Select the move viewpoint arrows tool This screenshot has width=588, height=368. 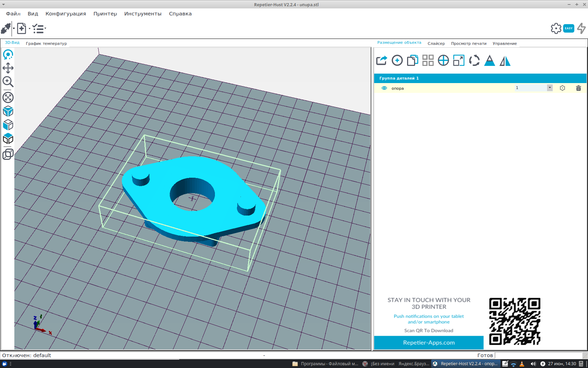[8, 68]
